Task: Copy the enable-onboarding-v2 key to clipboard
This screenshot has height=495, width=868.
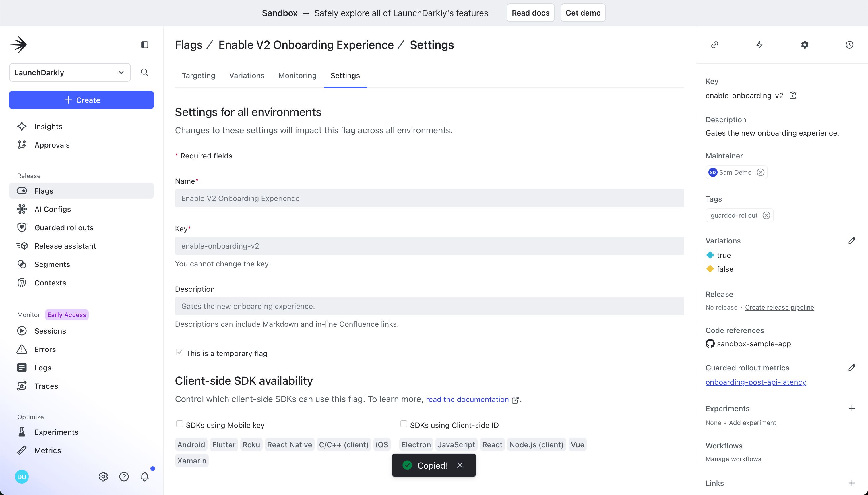Action: [x=793, y=96]
